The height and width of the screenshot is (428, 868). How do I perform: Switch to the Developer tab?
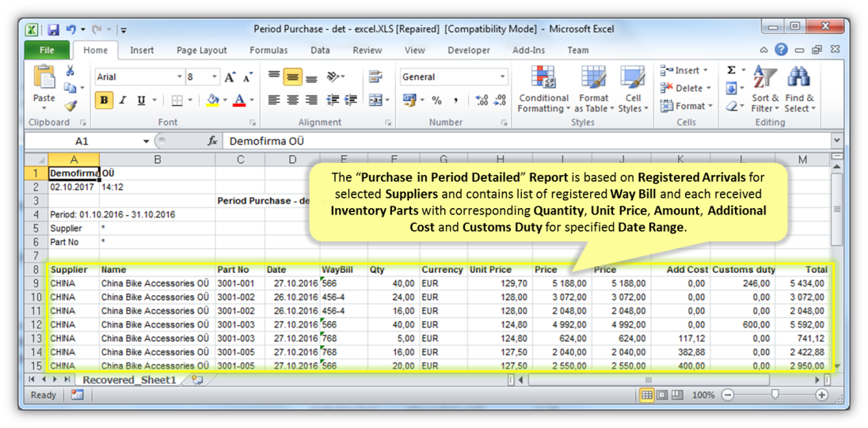tap(469, 51)
